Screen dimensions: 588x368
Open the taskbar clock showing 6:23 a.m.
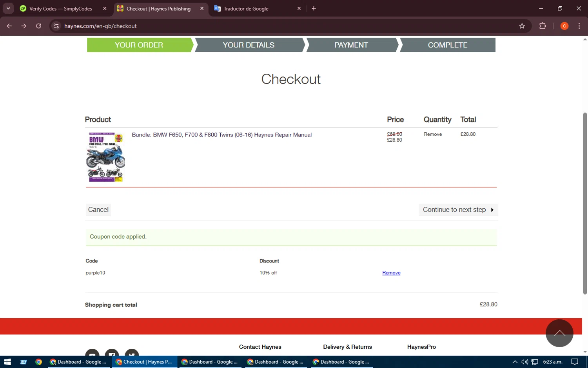(553, 362)
